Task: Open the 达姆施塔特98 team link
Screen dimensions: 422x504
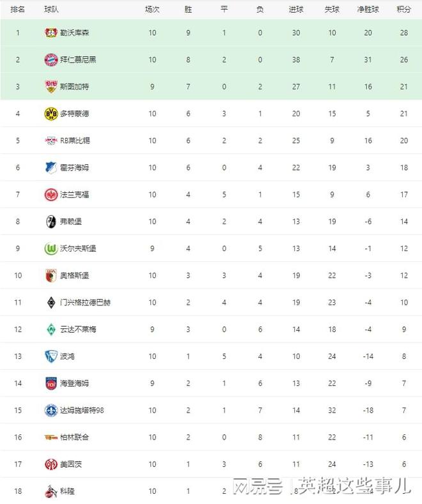Action: coord(82,411)
